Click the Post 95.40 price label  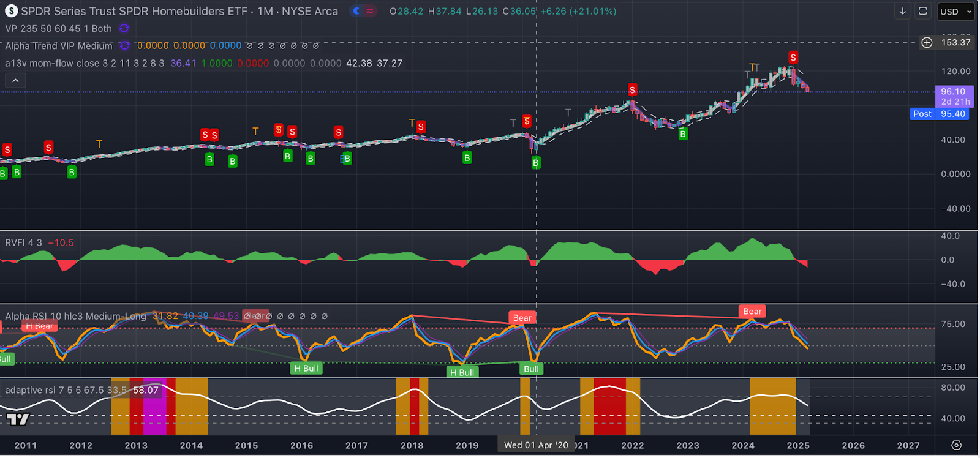[940, 114]
